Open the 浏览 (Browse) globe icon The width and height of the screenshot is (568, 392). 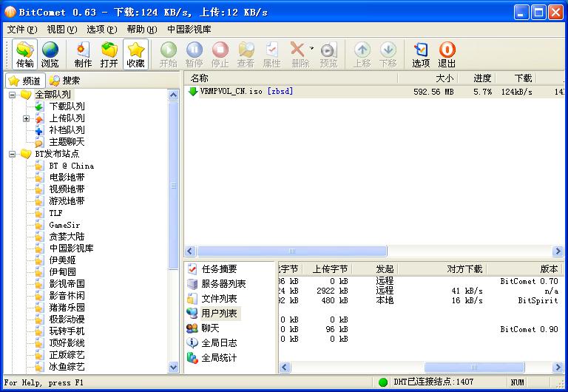[x=50, y=54]
